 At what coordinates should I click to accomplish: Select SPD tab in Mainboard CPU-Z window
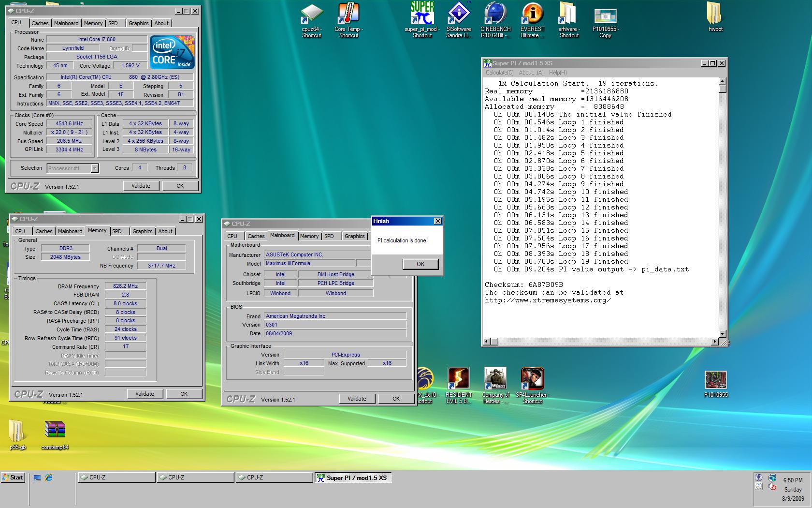[329, 236]
